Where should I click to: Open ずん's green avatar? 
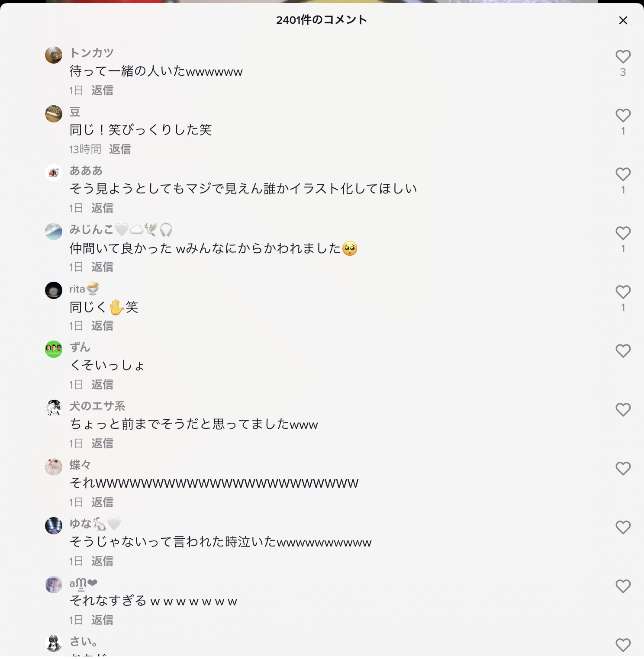pyautogui.click(x=54, y=349)
